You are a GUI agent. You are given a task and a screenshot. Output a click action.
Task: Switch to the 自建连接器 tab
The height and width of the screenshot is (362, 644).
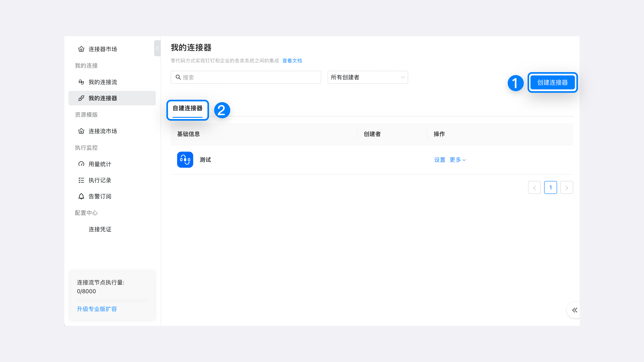188,108
